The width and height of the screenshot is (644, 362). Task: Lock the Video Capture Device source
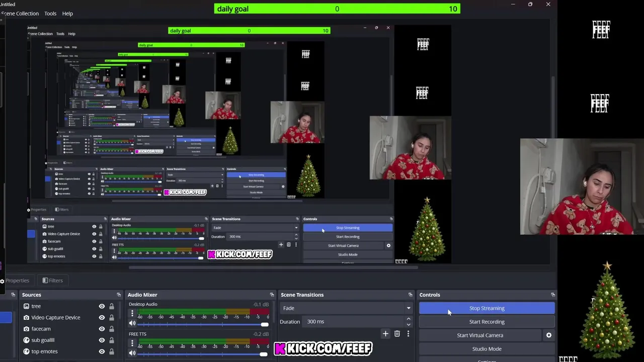tap(111, 317)
